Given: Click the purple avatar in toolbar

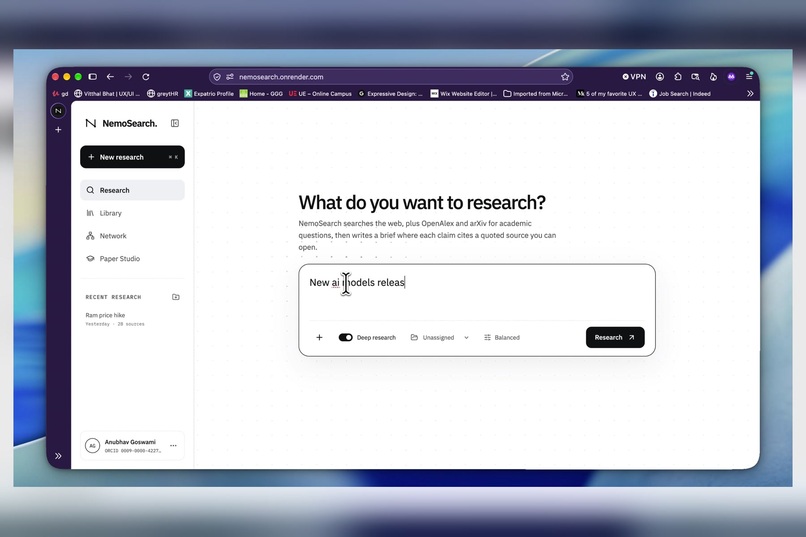Looking at the screenshot, I should click(731, 77).
